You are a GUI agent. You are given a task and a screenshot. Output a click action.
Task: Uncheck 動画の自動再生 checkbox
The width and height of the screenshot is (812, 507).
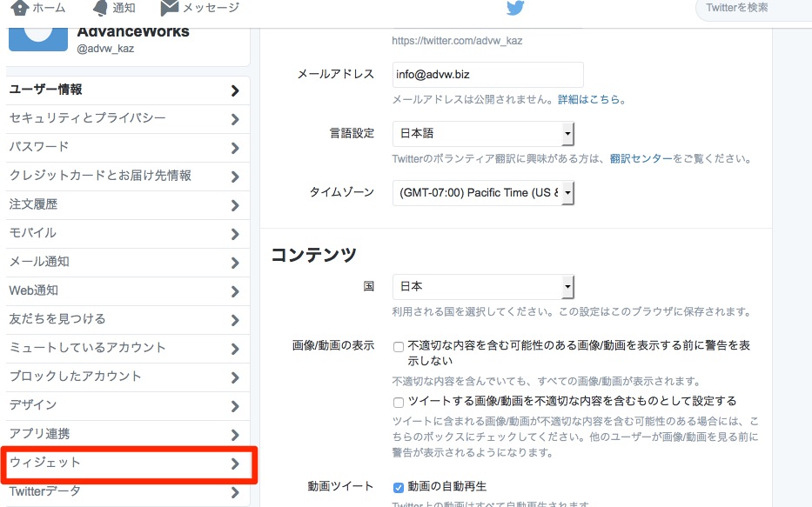point(399,487)
